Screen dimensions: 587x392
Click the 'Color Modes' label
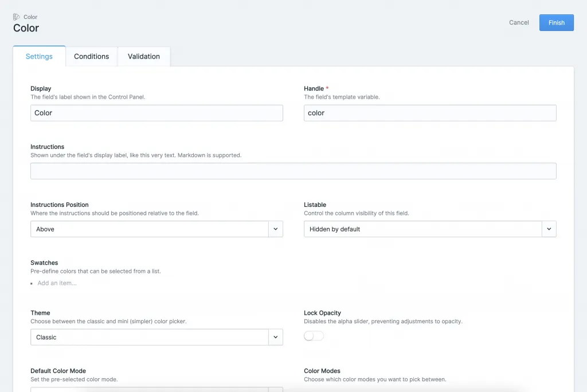(x=322, y=371)
